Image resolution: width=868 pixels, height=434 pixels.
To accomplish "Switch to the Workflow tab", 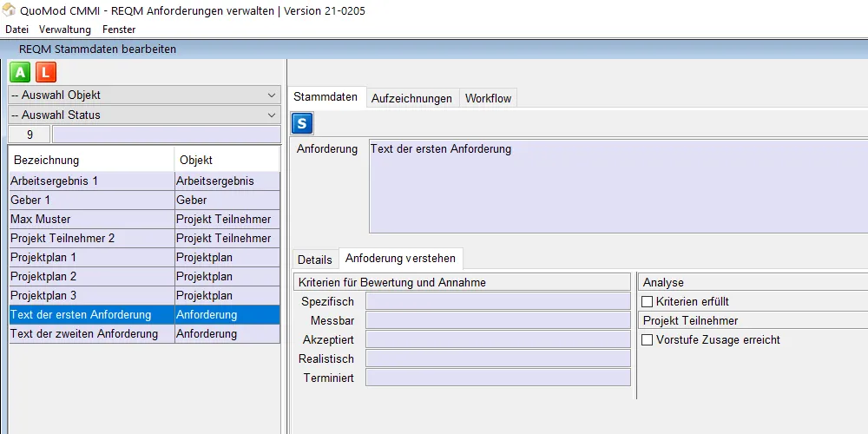I will (x=488, y=98).
